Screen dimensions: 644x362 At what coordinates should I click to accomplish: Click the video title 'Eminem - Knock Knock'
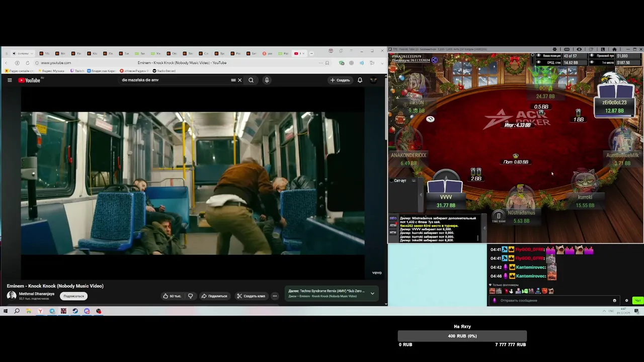click(55, 286)
